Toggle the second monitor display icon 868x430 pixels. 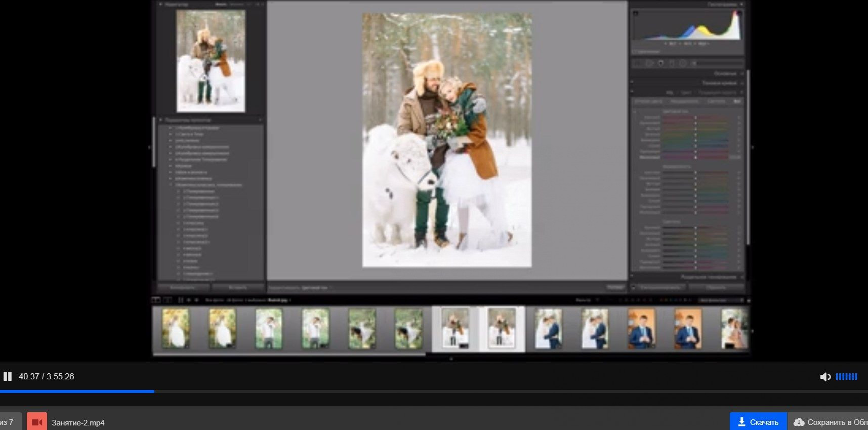[167, 300]
